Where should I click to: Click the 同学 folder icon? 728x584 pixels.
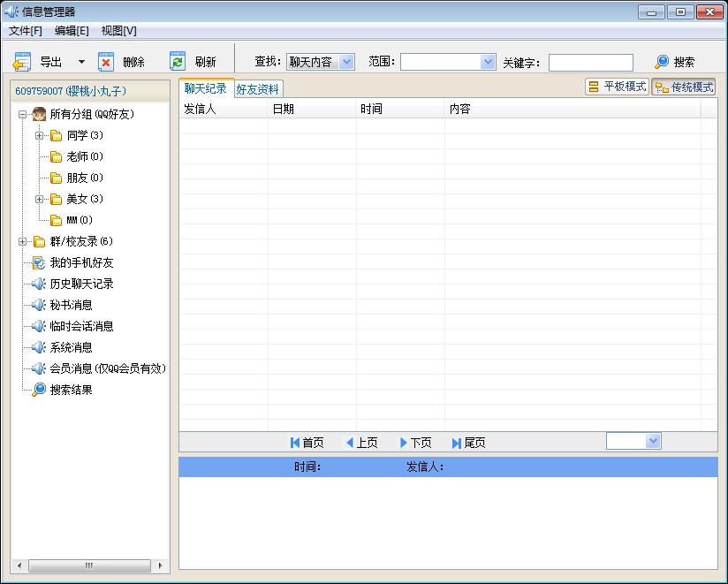(x=56, y=135)
